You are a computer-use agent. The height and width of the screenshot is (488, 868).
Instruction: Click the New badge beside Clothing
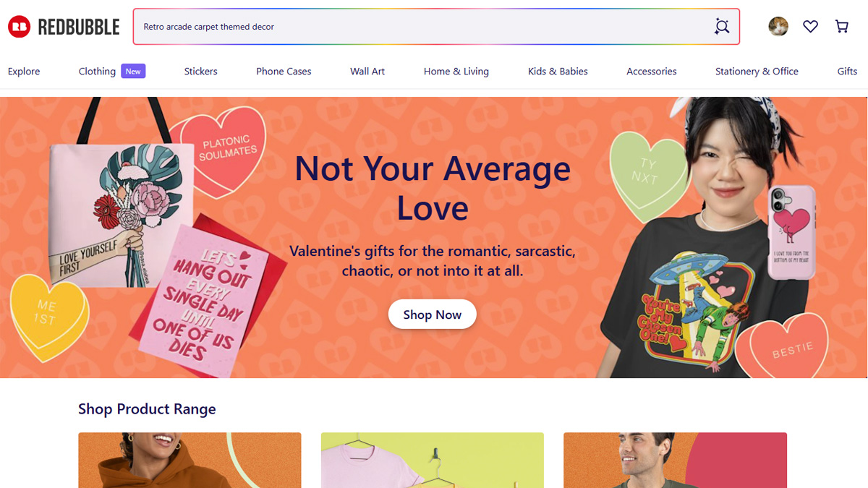[133, 71]
